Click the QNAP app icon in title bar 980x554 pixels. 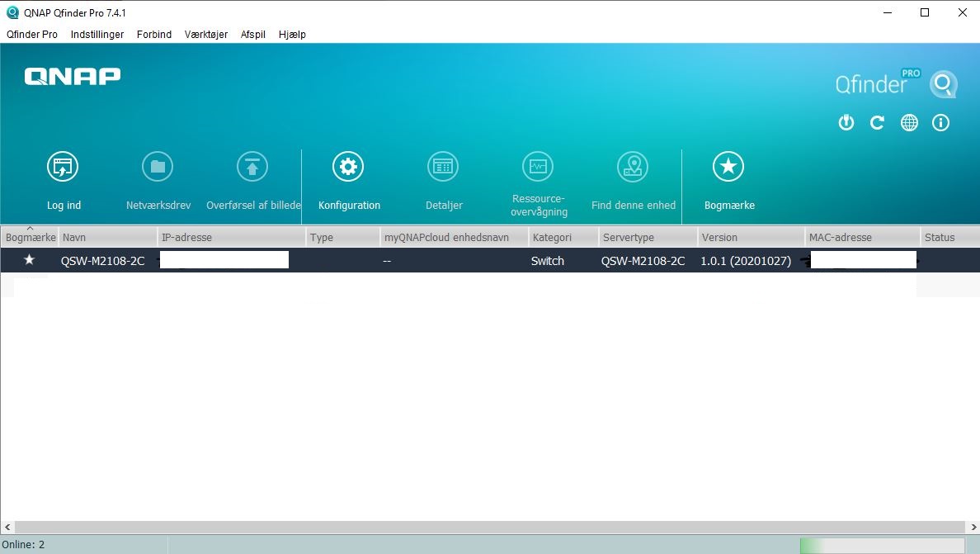tap(12, 12)
